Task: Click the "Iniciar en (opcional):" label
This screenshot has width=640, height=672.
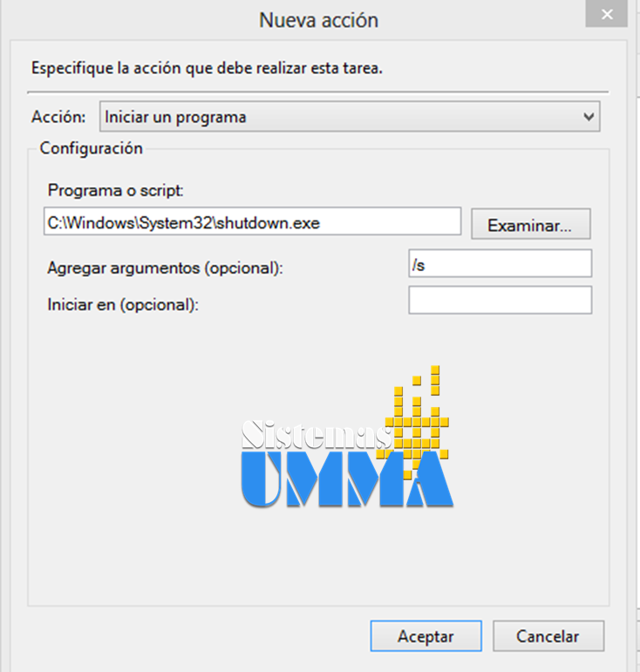Action: click(123, 305)
